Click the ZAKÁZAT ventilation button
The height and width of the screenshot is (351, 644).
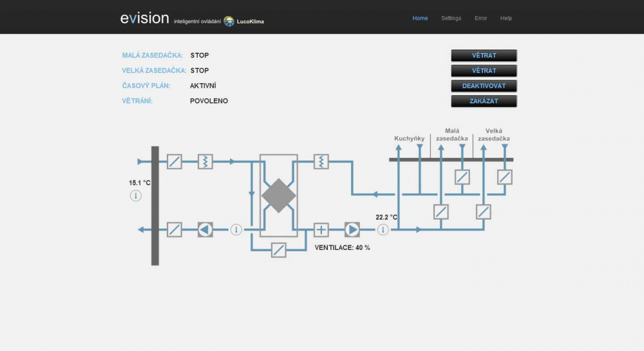click(x=484, y=101)
